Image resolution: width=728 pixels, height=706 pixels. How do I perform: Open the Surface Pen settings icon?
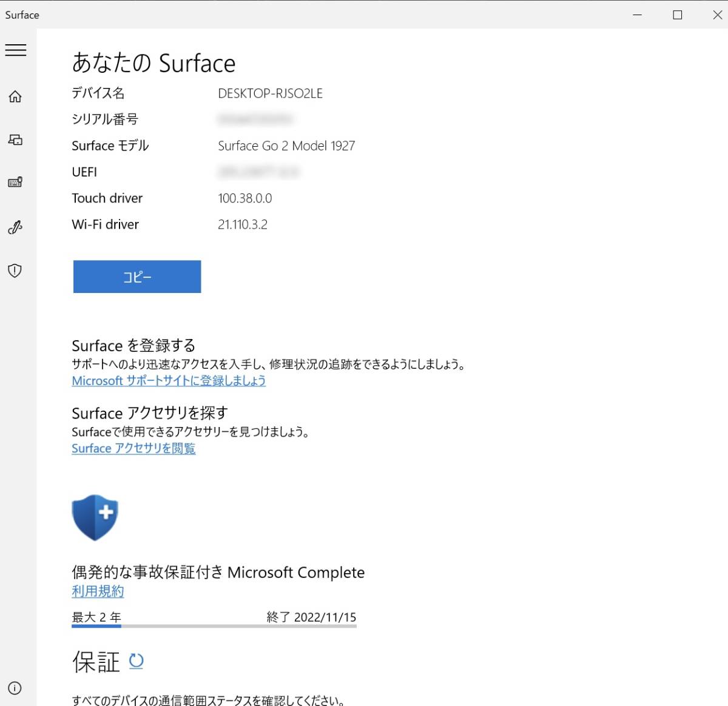(x=15, y=227)
